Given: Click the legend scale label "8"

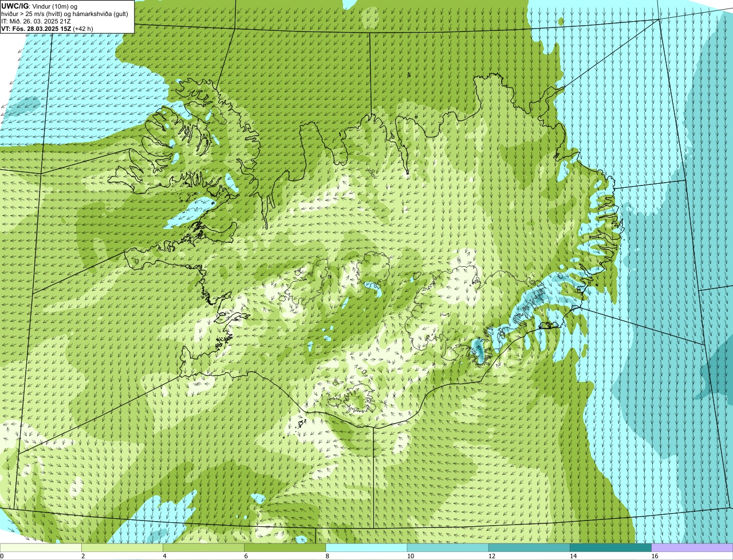Looking at the screenshot, I should tap(327, 556).
